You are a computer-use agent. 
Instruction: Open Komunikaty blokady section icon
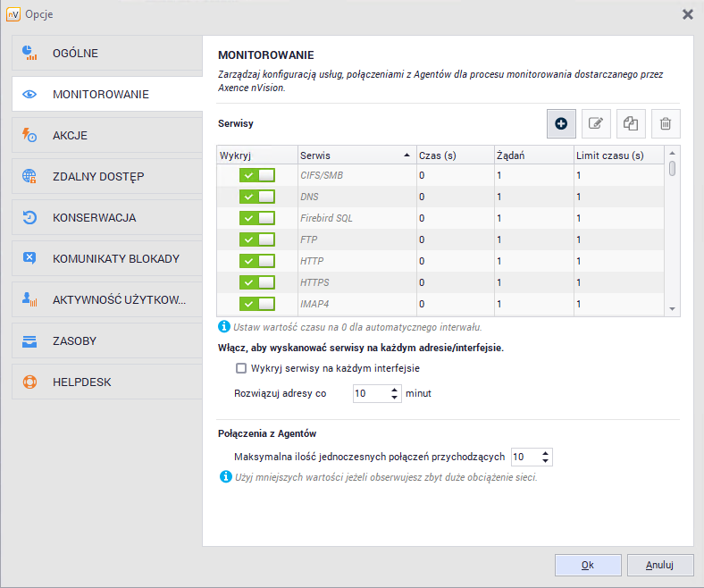click(x=29, y=258)
